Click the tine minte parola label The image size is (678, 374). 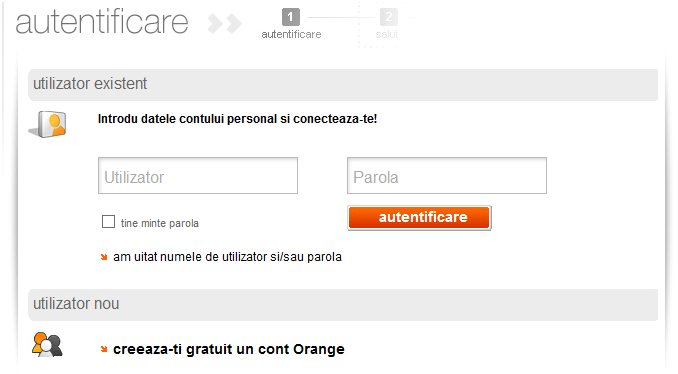click(160, 223)
